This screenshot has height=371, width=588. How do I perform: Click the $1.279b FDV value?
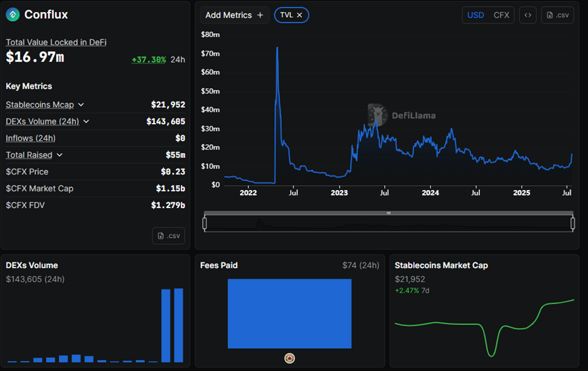coord(168,205)
